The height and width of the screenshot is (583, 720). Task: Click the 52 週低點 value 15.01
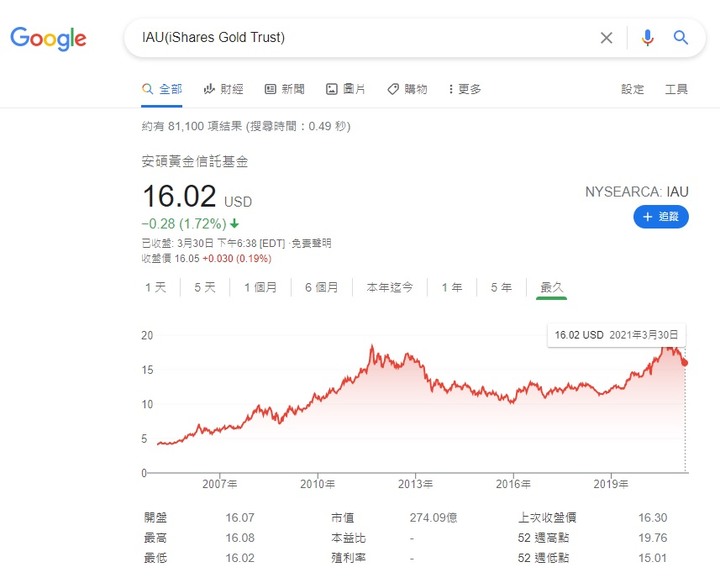pos(652,558)
